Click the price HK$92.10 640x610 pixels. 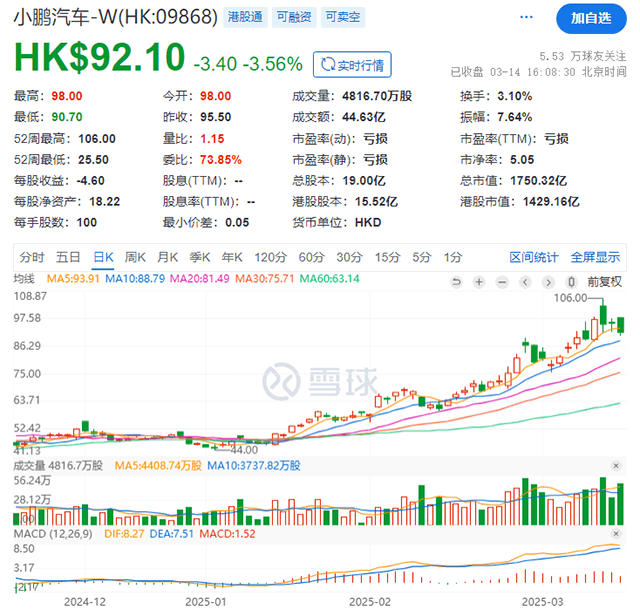[100, 57]
